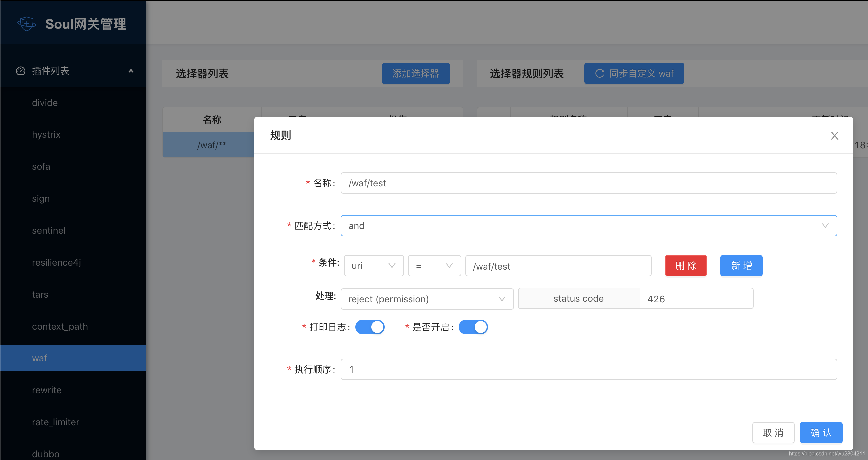Toggle the print log switch

pos(370,327)
